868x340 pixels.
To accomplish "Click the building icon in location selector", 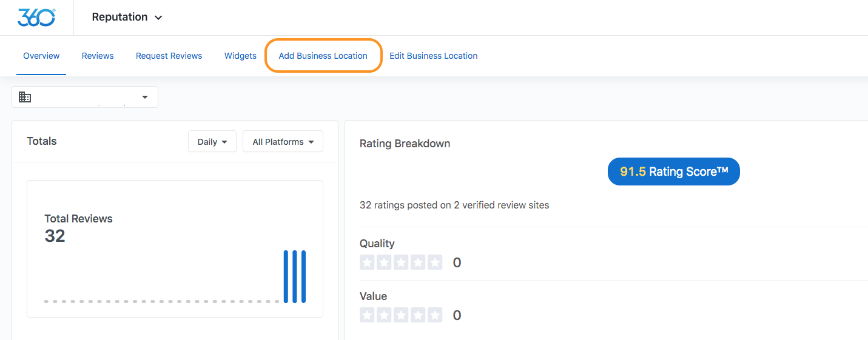I will tap(25, 97).
